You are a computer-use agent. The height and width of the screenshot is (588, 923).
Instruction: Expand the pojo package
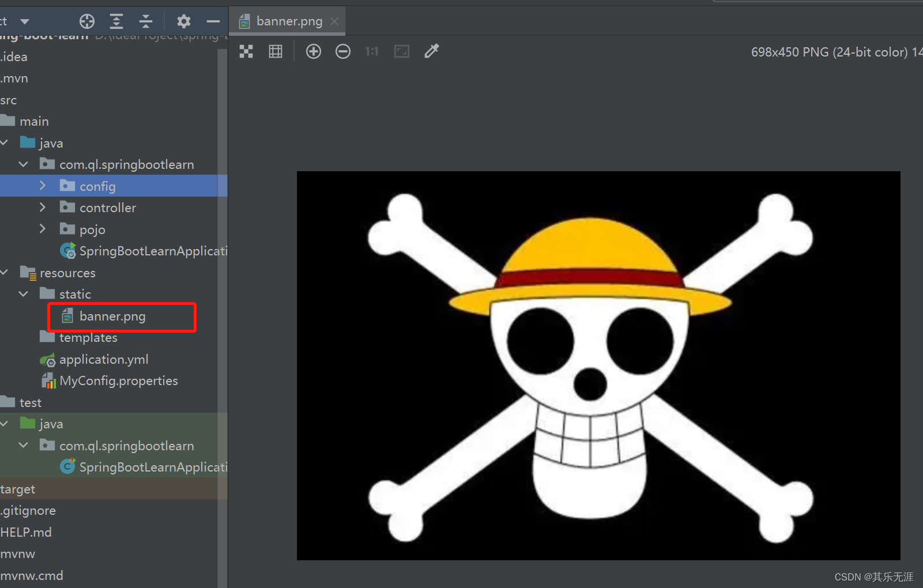point(42,229)
